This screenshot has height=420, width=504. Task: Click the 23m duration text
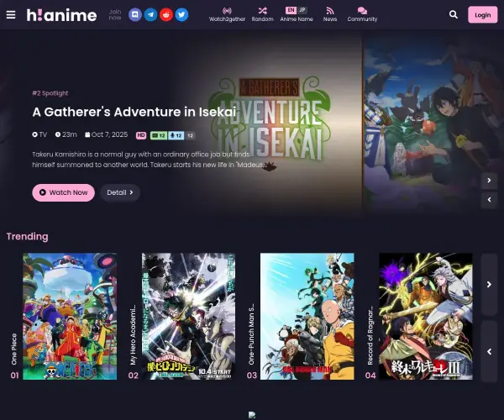click(66, 134)
